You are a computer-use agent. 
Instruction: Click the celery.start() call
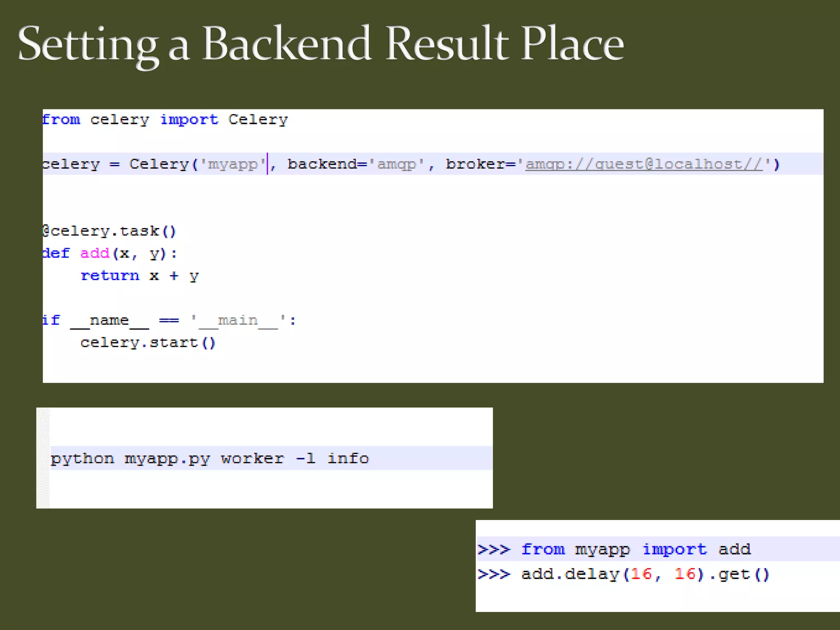(148, 342)
